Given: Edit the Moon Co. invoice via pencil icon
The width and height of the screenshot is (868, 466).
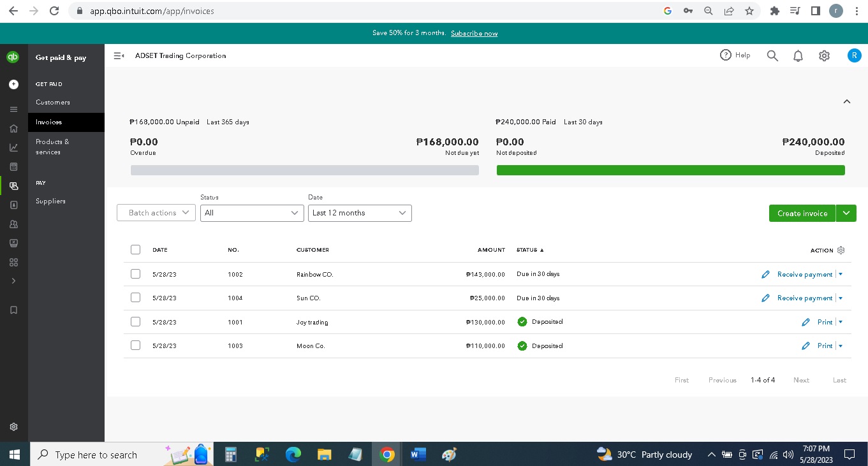Looking at the screenshot, I should coord(805,346).
